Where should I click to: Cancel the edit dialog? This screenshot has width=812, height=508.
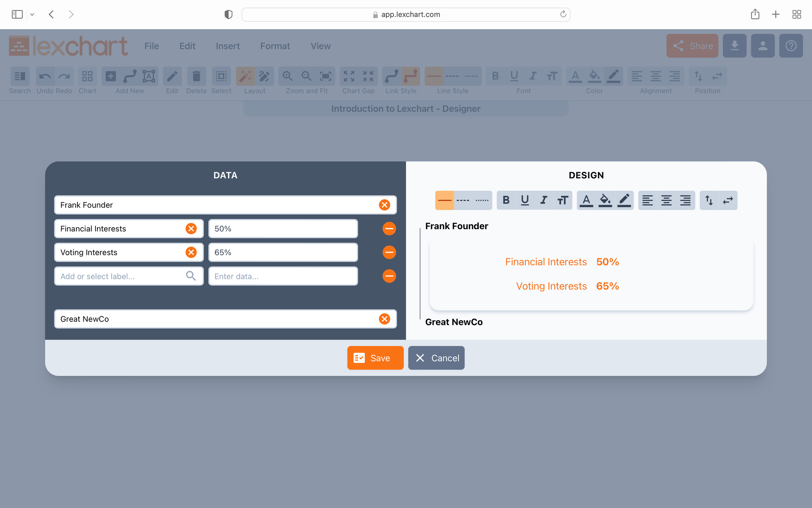pos(436,358)
